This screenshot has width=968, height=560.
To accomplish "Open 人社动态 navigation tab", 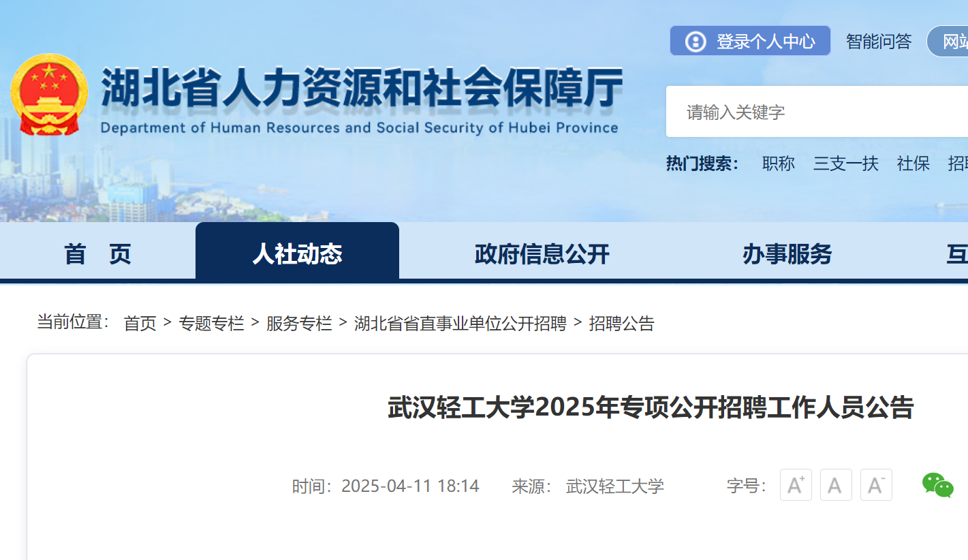I will 297,251.
